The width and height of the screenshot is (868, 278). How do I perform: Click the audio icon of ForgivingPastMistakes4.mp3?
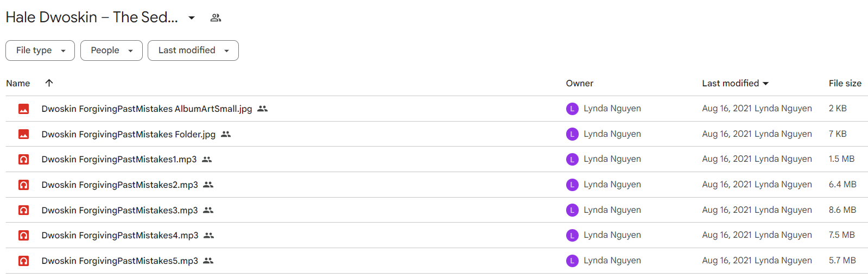24,236
